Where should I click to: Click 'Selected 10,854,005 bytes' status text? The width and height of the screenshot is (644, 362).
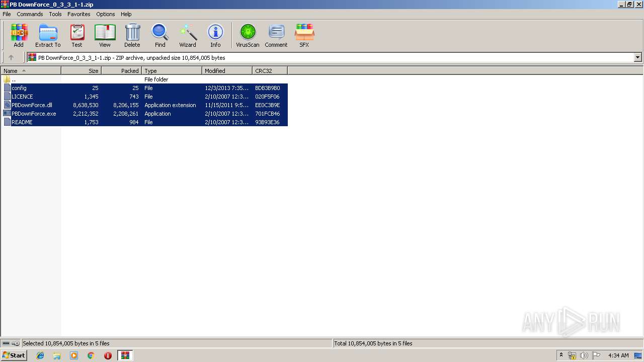click(x=66, y=343)
